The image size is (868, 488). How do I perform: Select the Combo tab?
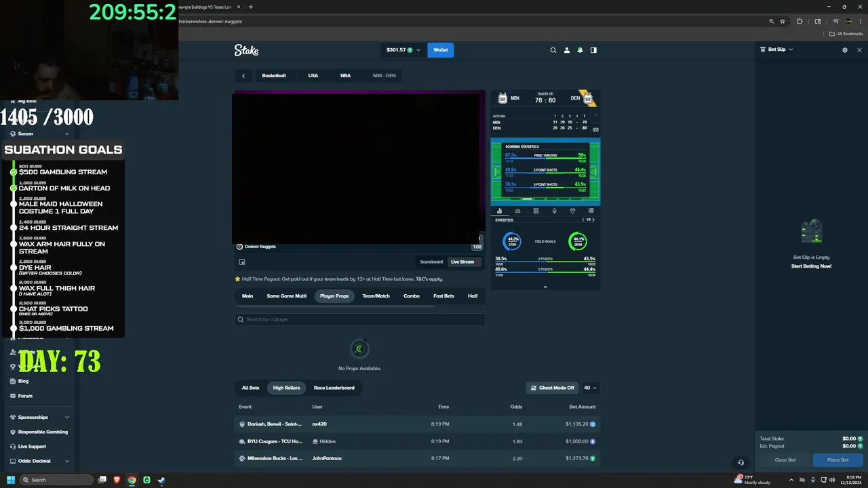(x=412, y=296)
